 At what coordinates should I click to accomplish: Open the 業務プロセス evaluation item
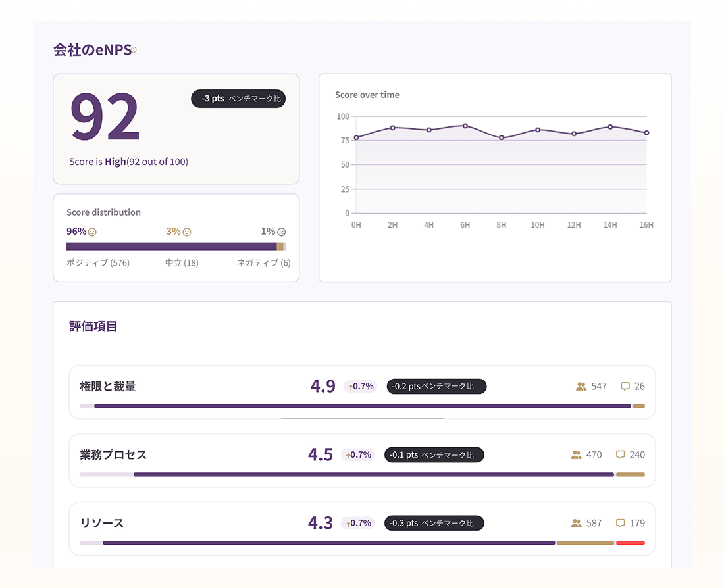click(362, 460)
